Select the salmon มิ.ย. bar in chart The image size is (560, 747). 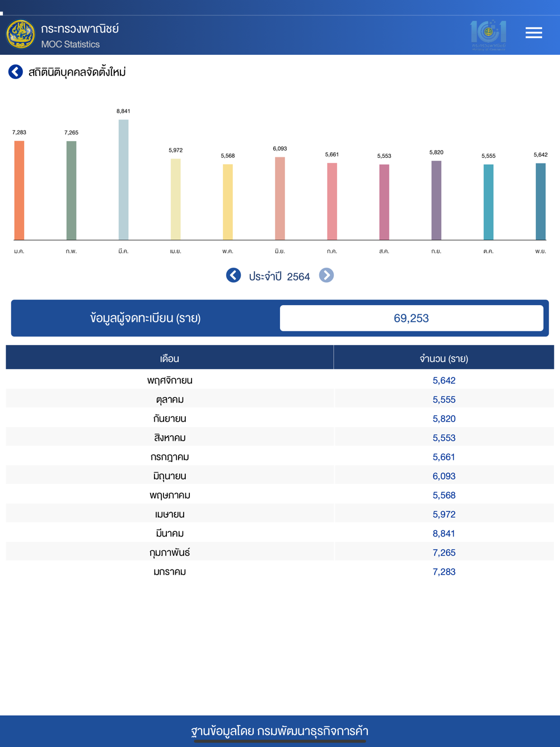(280, 198)
